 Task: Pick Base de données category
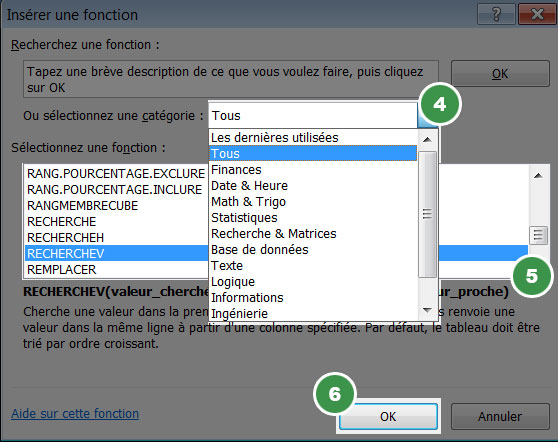coord(313,250)
